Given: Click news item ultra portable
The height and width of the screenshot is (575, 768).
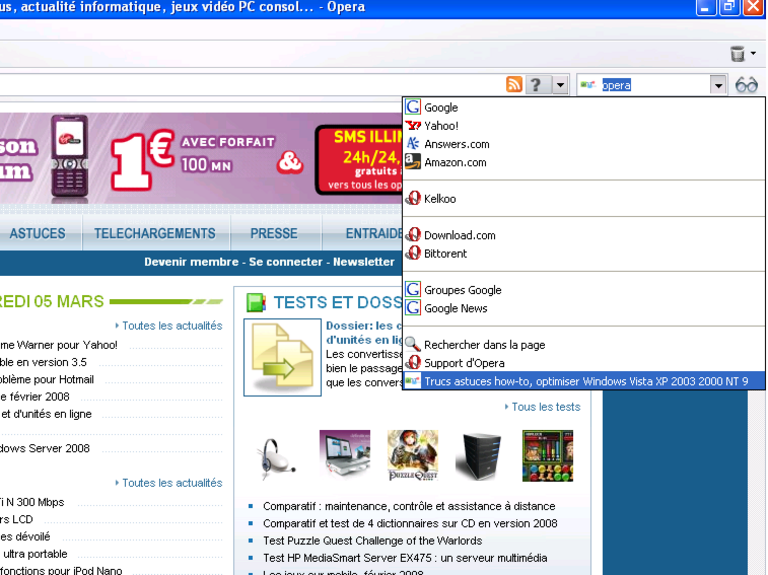Looking at the screenshot, I should tap(34, 554).
